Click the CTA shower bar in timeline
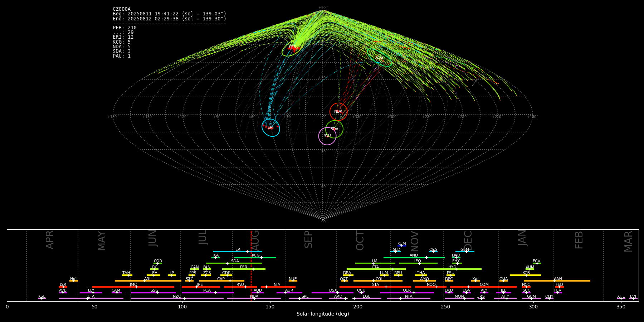Screen dimensions: 644x322 376,269
